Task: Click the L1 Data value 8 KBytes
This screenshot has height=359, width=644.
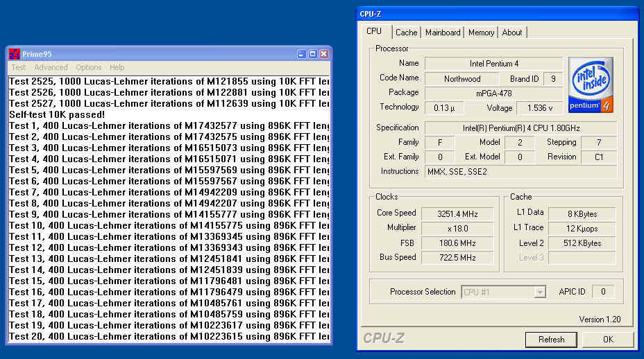Action: click(x=582, y=214)
